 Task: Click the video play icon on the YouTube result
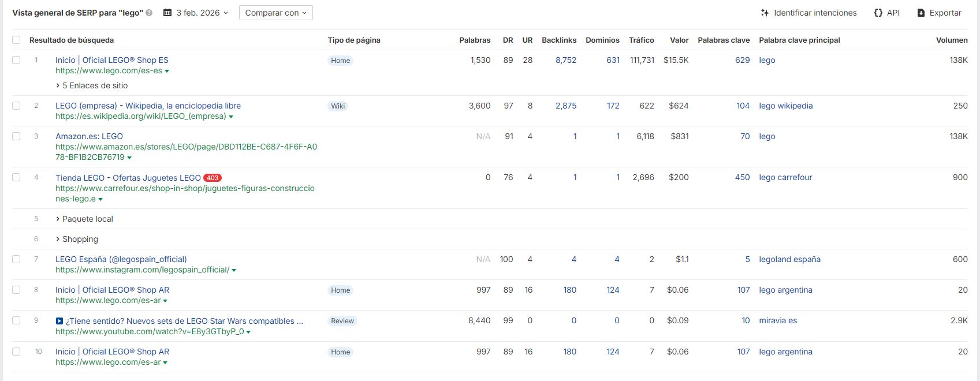59,321
